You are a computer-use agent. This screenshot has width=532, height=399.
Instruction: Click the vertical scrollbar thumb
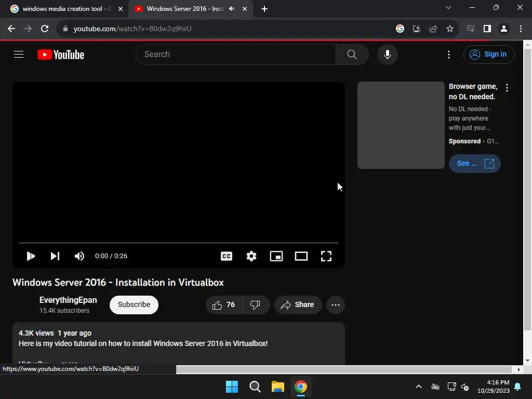click(x=527, y=189)
